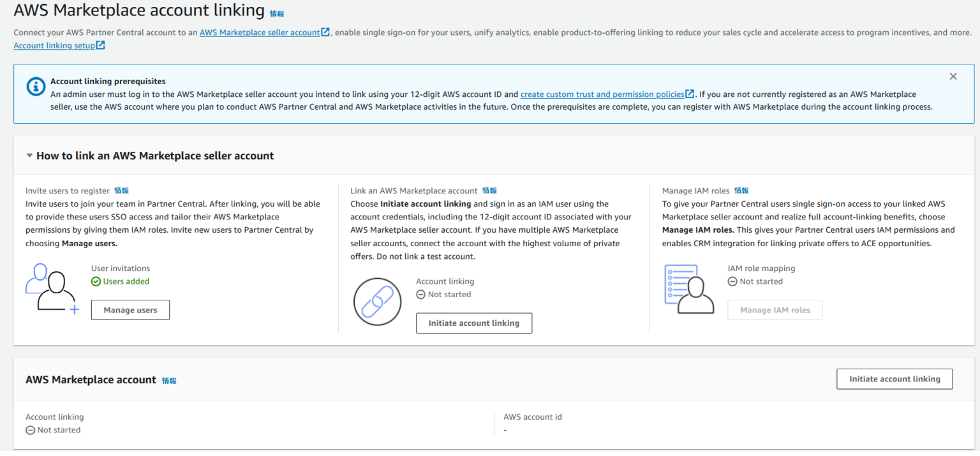This screenshot has height=456, width=980.
Task: Open the 情報 info beside AWS Marketplace account heading
Action: tap(170, 379)
